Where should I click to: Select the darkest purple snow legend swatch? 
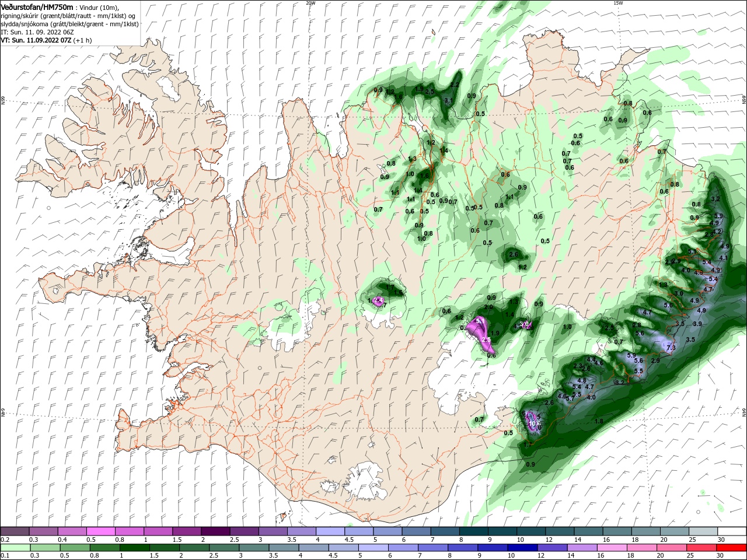(x=215, y=531)
